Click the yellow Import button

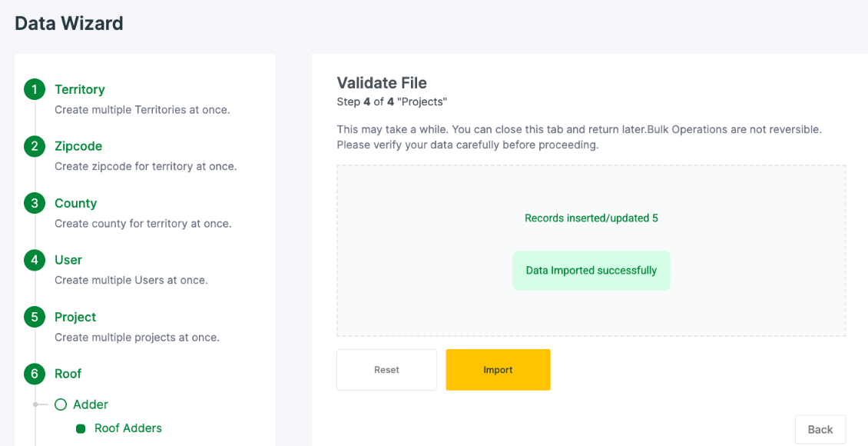[x=498, y=370]
